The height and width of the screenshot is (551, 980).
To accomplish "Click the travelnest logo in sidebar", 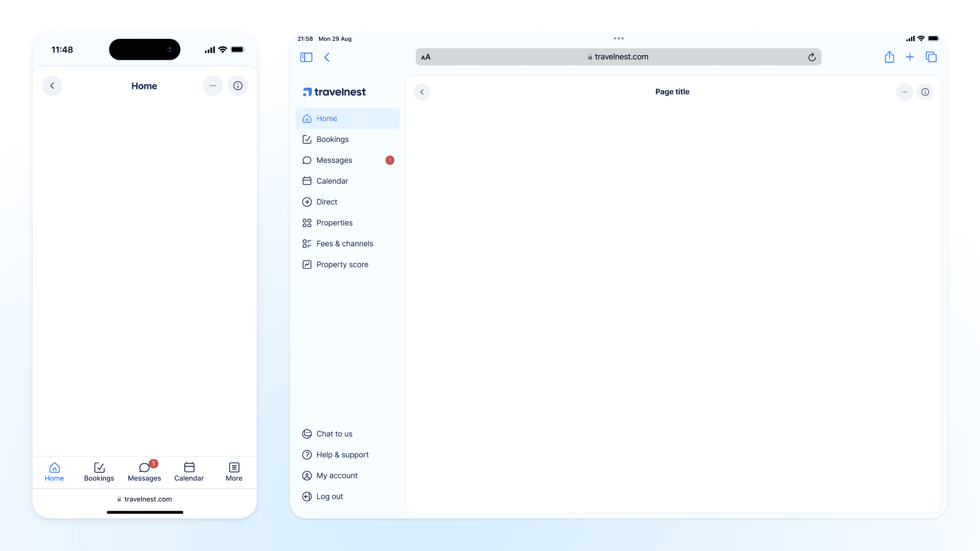I will tap(334, 92).
